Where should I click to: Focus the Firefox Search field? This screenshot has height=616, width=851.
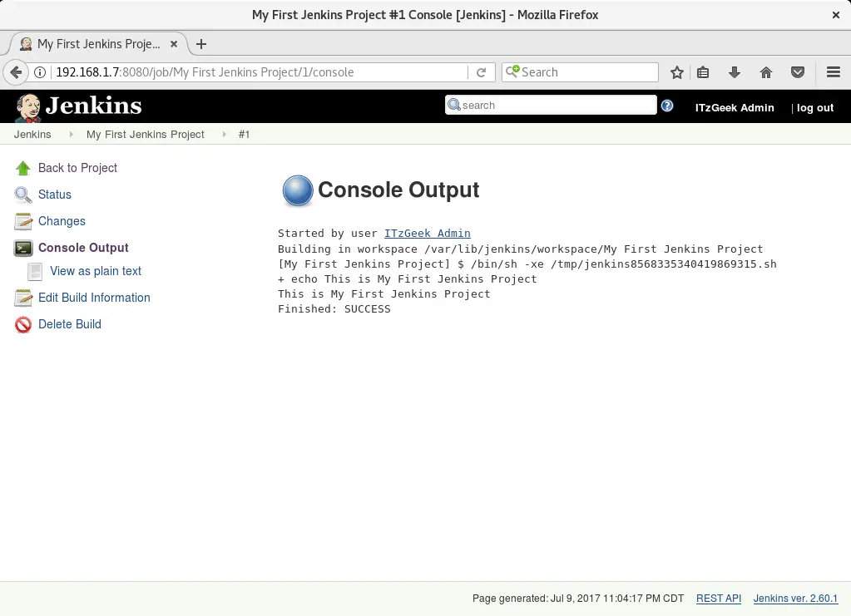580,72
